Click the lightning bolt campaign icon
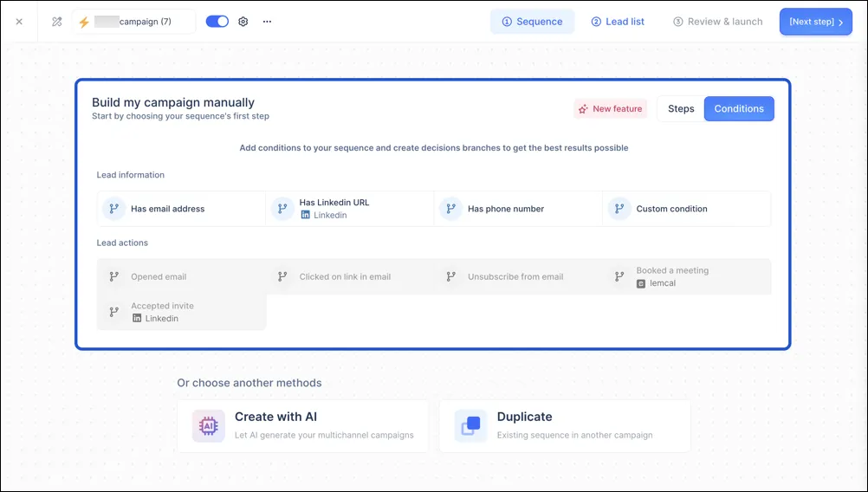 (84, 22)
